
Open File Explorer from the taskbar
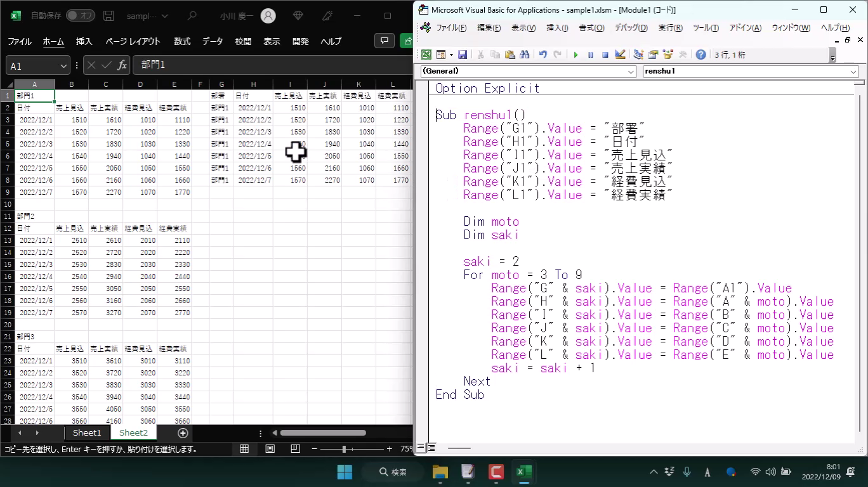point(440,472)
